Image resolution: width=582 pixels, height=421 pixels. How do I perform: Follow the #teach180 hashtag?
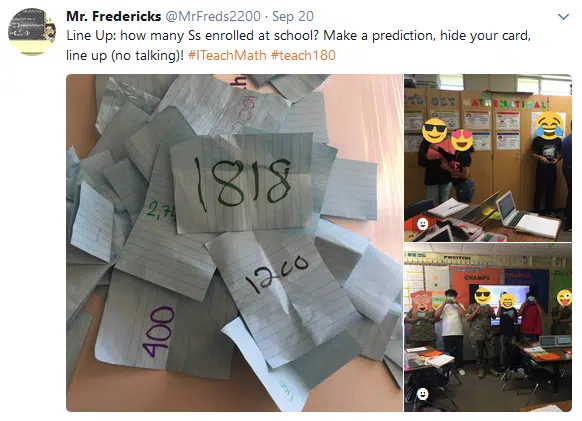pyautogui.click(x=303, y=55)
